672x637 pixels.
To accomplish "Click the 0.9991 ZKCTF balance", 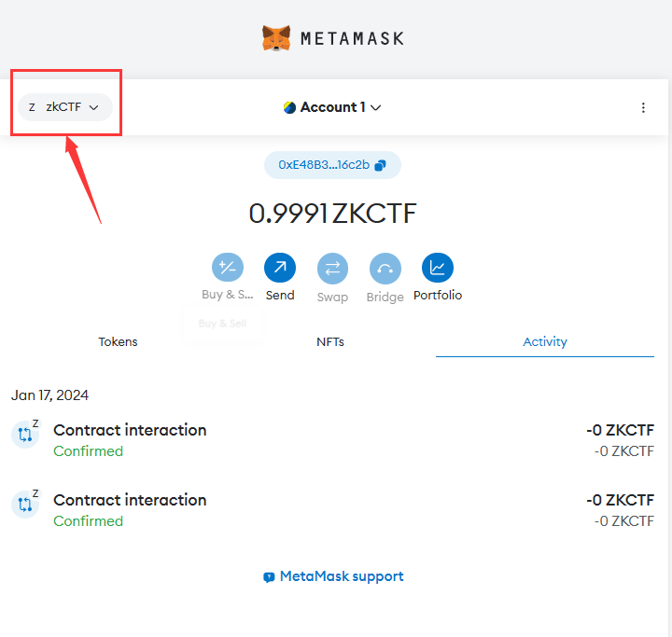I will pos(332,214).
